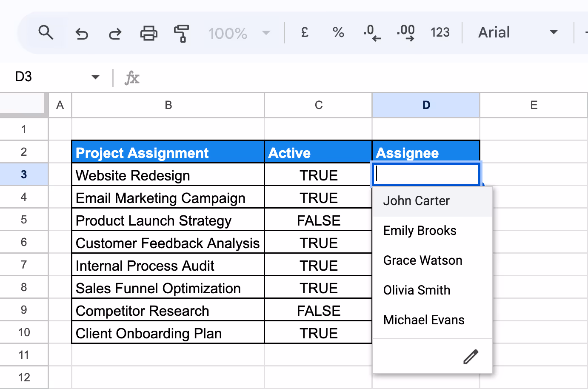Format selected cell as percent
Screen dimensions: 588x389
[x=338, y=32]
